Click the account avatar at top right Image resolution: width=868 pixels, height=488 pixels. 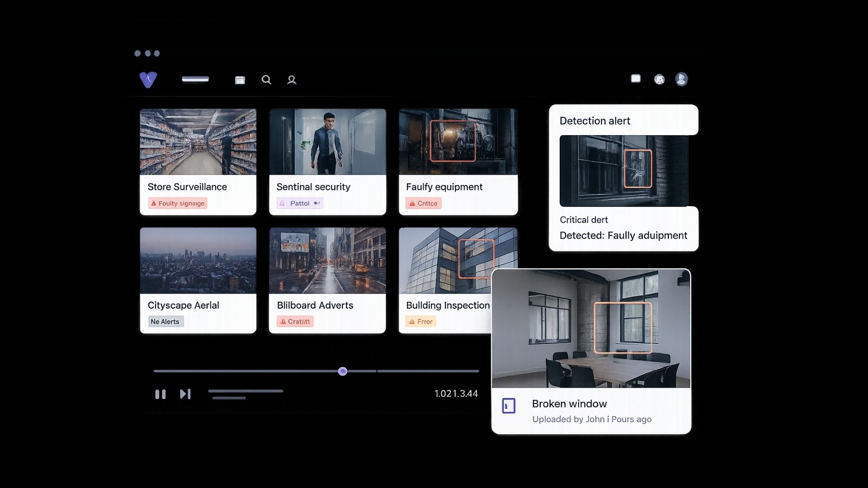tap(681, 79)
